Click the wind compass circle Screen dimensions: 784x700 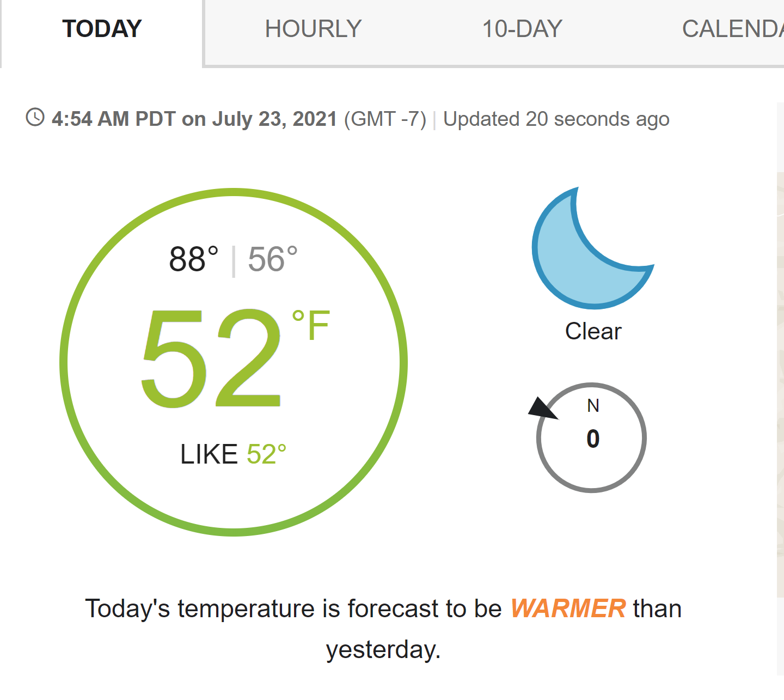click(x=592, y=438)
